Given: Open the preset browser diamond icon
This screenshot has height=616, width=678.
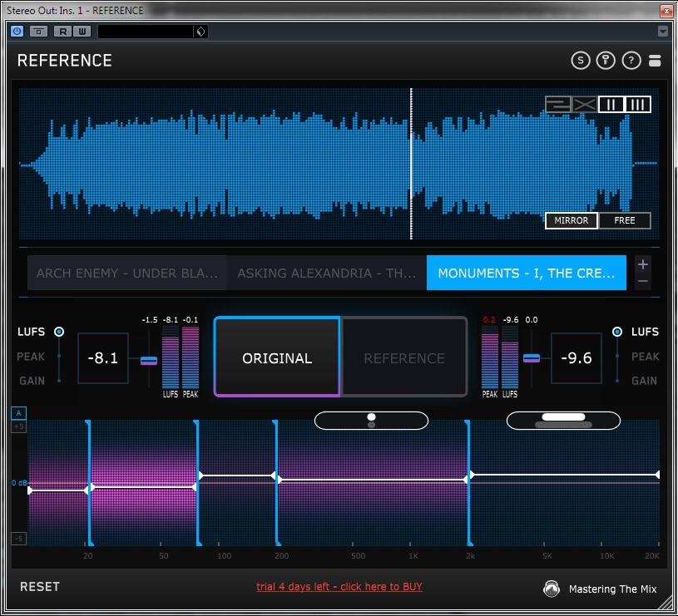Looking at the screenshot, I should (200, 32).
